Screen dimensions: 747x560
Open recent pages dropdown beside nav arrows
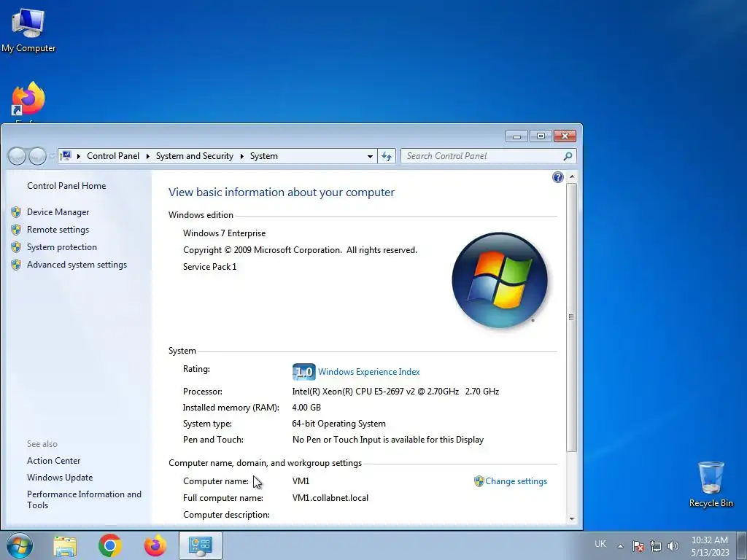(x=52, y=156)
